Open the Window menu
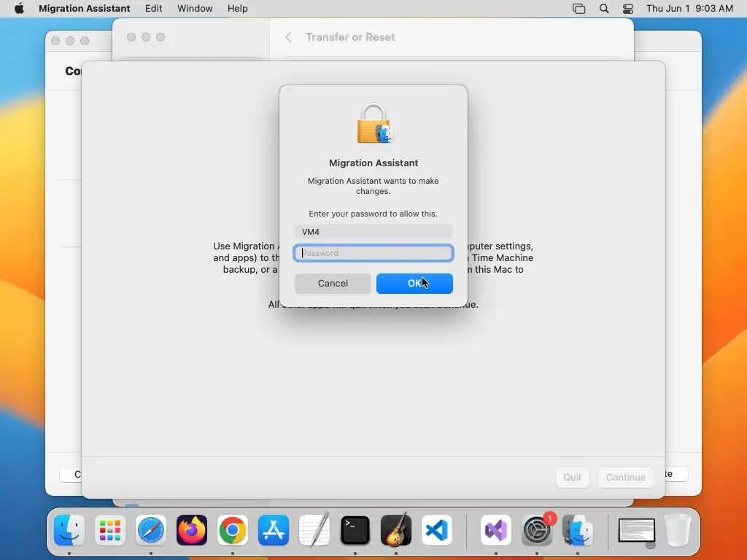Screen dimensions: 747x560 [x=195, y=9]
